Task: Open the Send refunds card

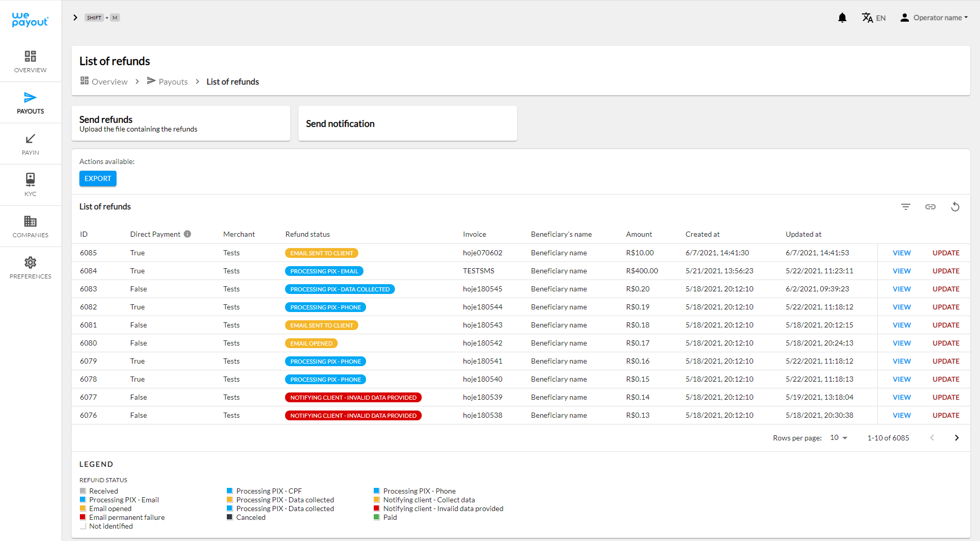Action: [x=181, y=123]
